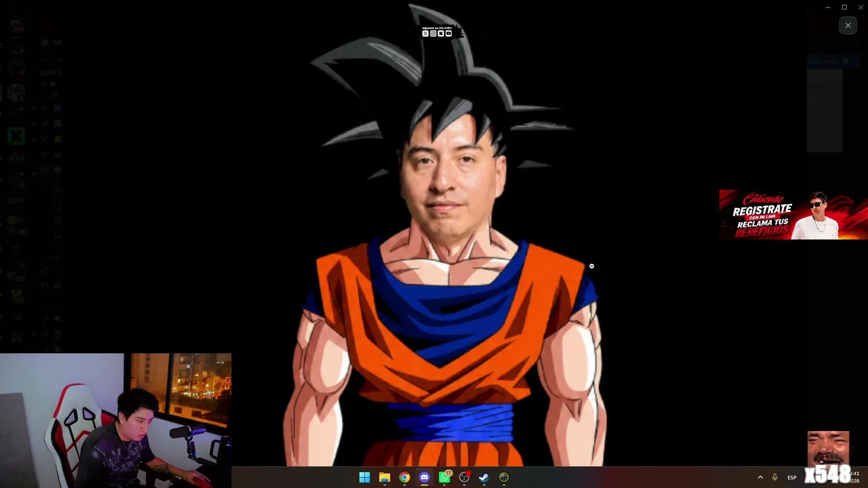The image size is (868, 488).
Task: Open the Windows Start menu
Action: [364, 477]
